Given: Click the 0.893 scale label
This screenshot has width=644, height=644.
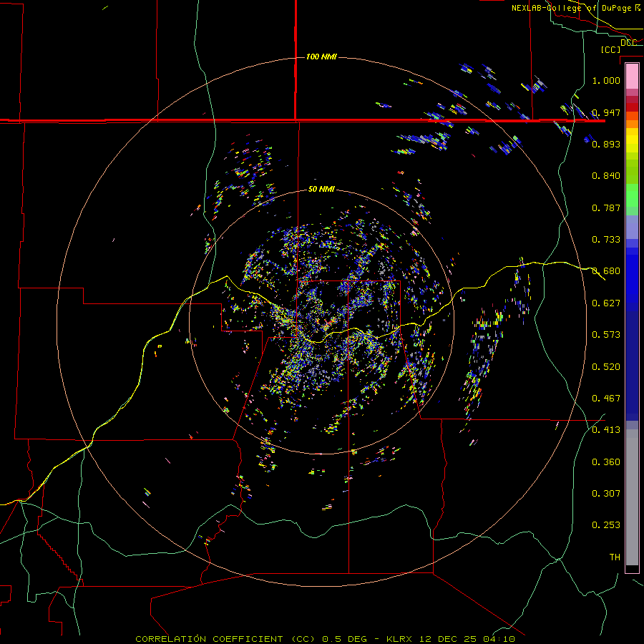Looking at the screenshot, I should click(x=606, y=144).
